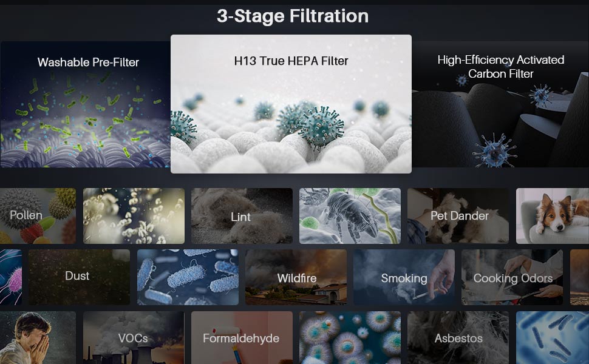Select the white bubbles particle tile
This screenshot has width=589, height=364.
(x=134, y=216)
